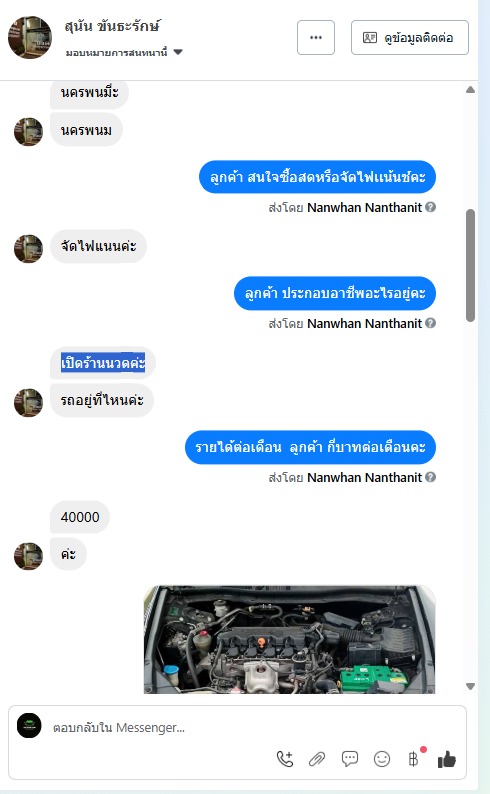Attach a file using the paperclip icon
Viewport: 490px width, 794px height.
[x=317, y=759]
